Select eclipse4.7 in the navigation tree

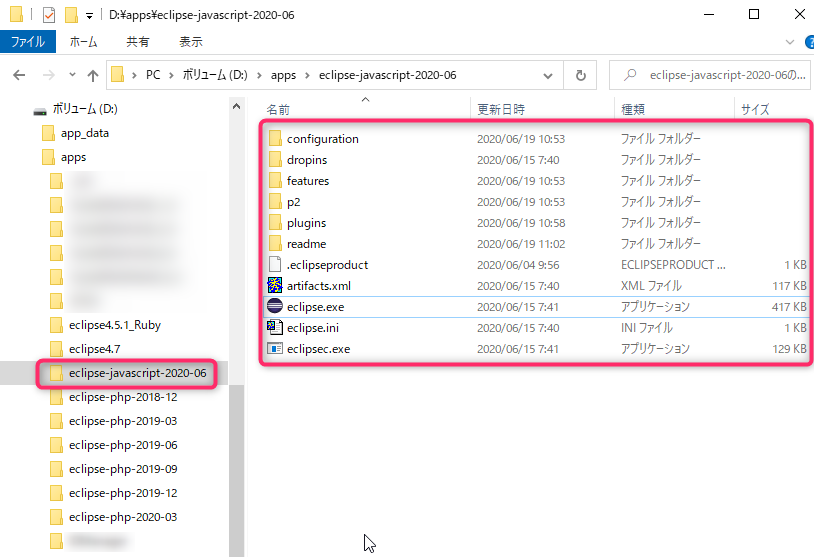94,349
